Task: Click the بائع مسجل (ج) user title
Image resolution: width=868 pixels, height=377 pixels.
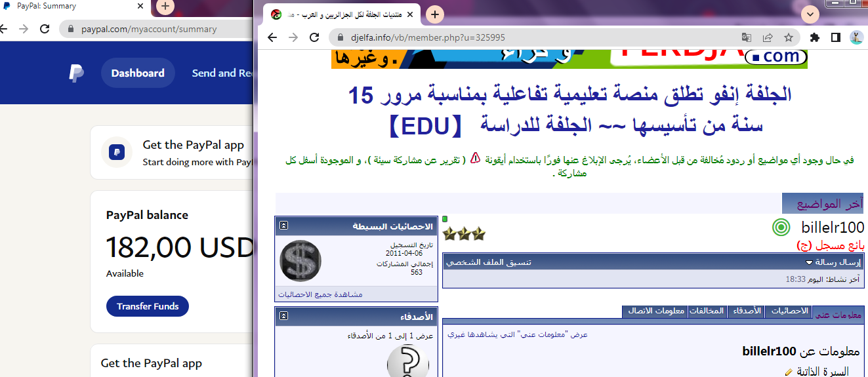Action: tap(830, 245)
